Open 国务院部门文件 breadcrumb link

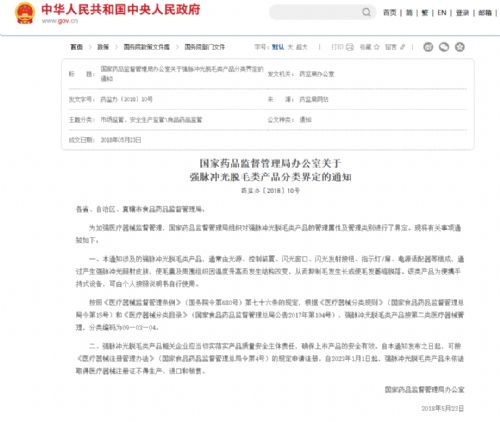pyautogui.click(x=205, y=47)
